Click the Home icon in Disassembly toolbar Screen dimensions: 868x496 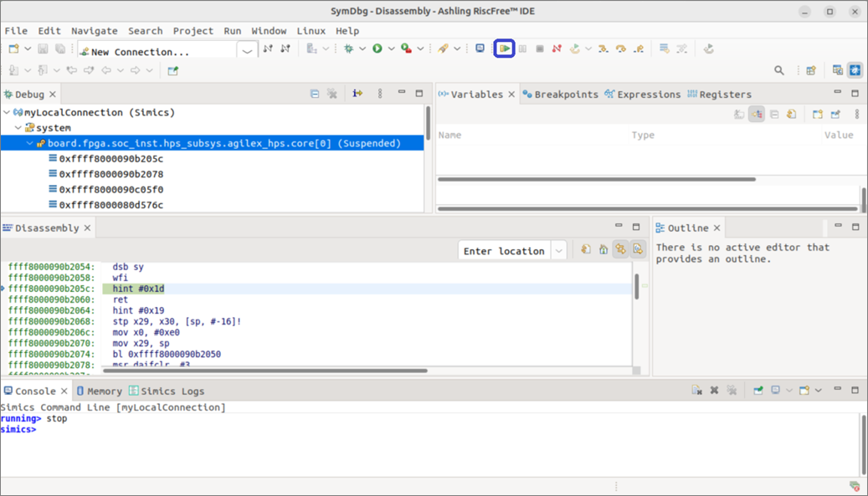(x=603, y=250)
